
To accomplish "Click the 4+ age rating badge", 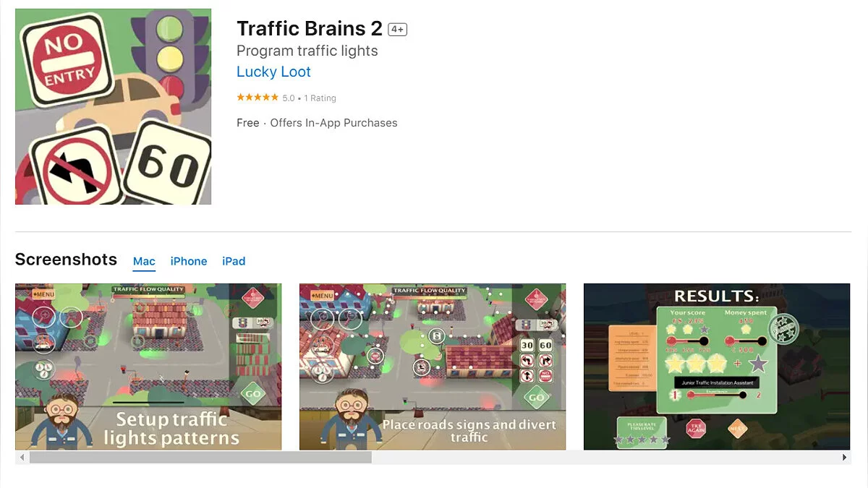I will (397, 30).
